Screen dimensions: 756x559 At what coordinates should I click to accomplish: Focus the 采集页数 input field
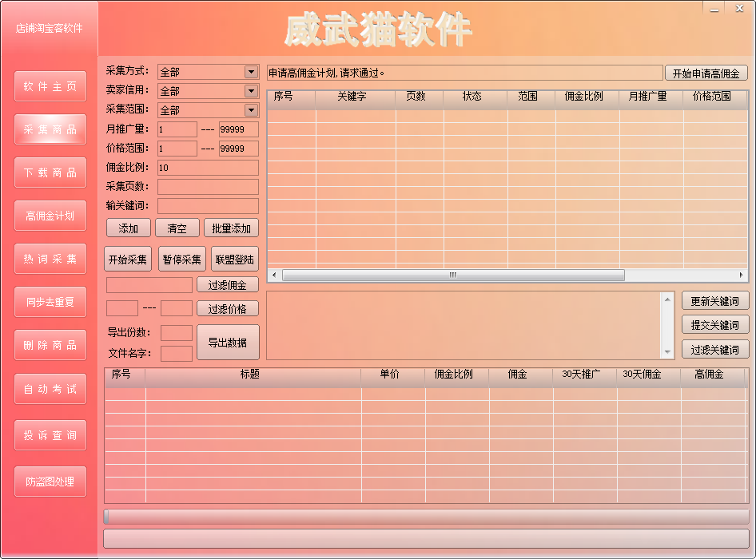(x=208, y=187)
